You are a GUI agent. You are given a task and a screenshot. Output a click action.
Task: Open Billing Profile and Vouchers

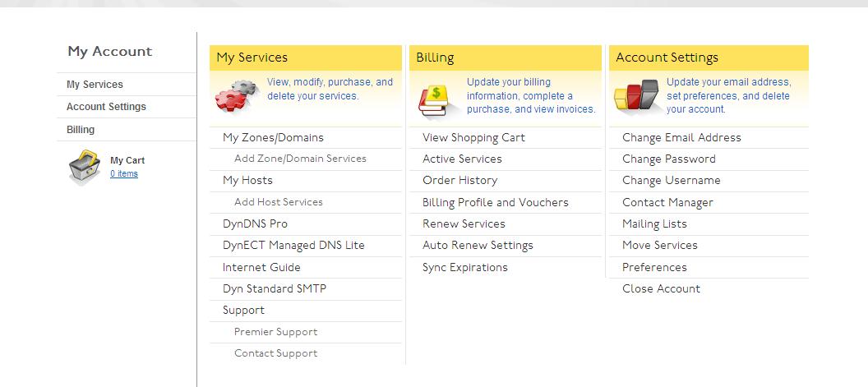496,202
